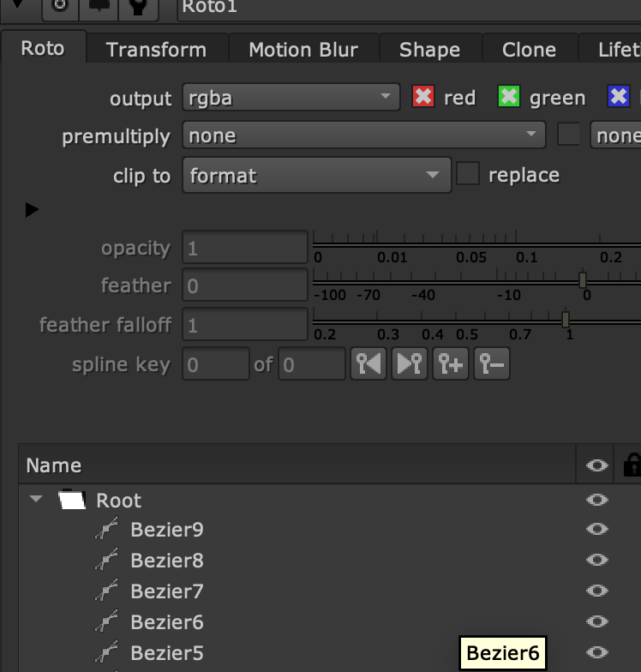Click the Root folder icon
Viewport: 641px width, 672px height.
[x=73, y=501]
